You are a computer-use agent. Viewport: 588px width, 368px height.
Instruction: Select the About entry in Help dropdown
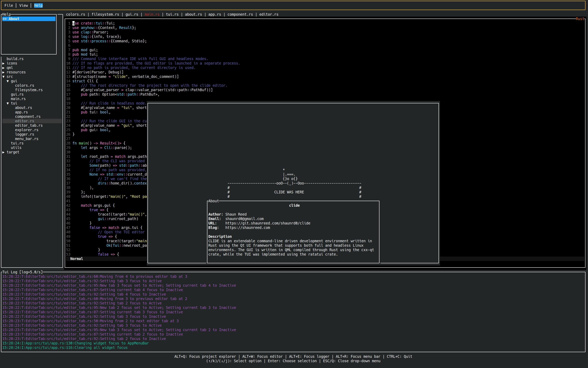click(x=14, y=19)
